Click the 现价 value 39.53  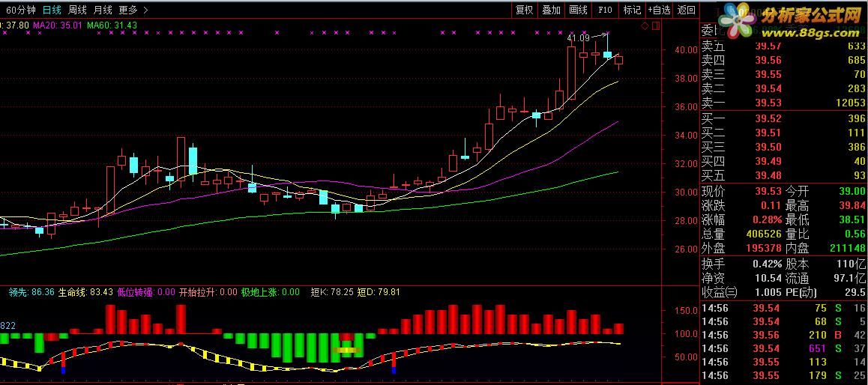coord(770,192)
